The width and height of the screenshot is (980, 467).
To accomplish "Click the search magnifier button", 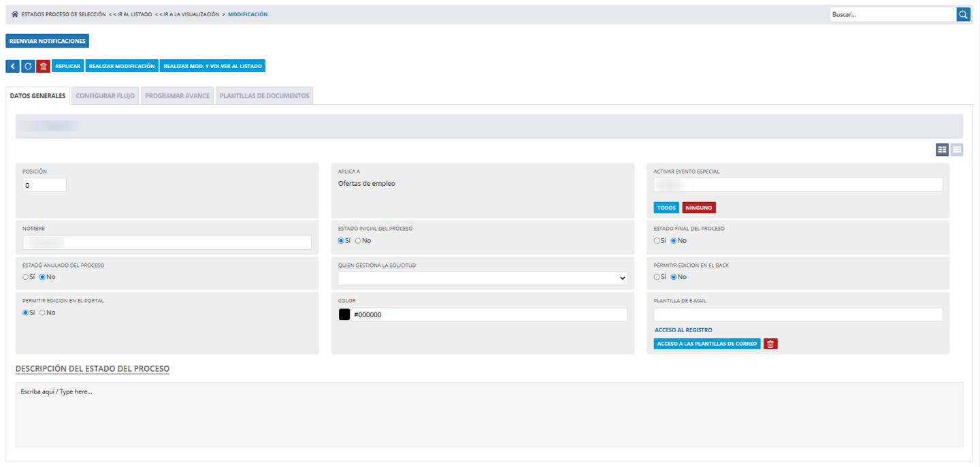I will point(963,14).
